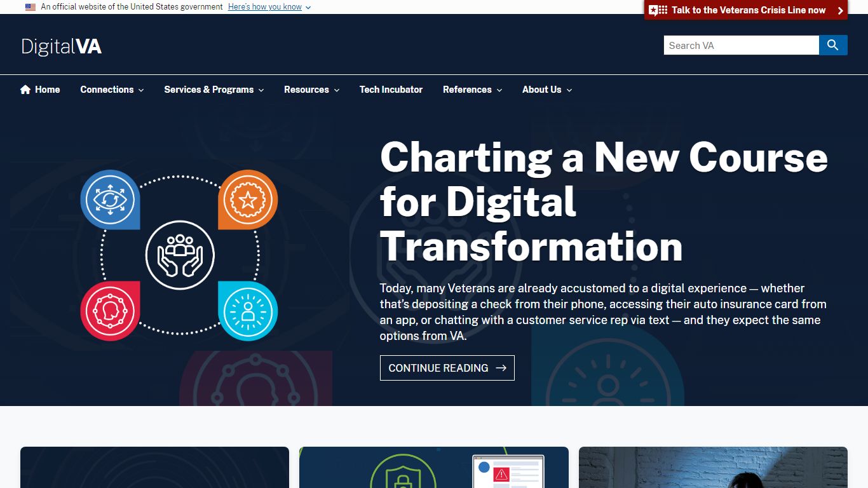This screenshot has width=868, height=488.
Task: Click the US flag icon
Action: click(x=31, y=7)
